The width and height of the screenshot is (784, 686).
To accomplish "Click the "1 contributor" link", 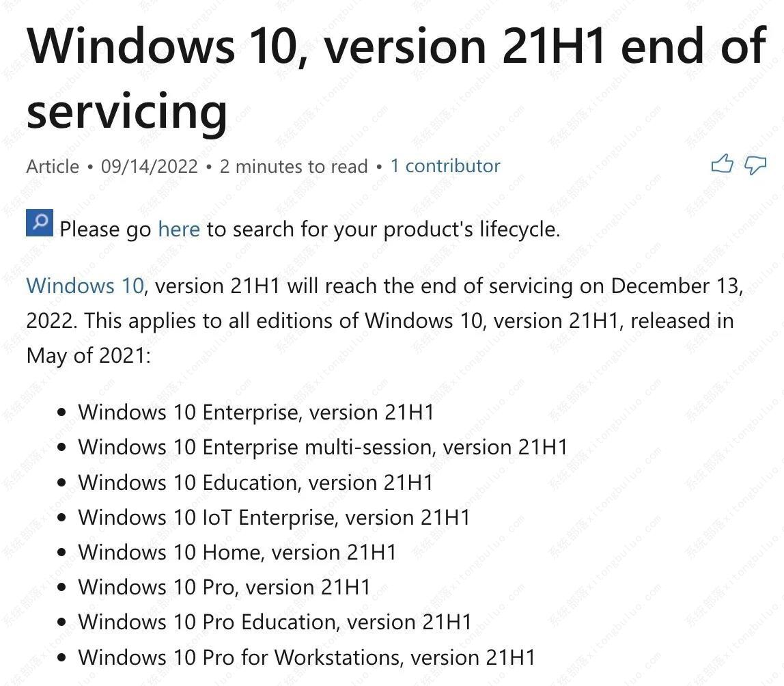I will click(445, 165).
